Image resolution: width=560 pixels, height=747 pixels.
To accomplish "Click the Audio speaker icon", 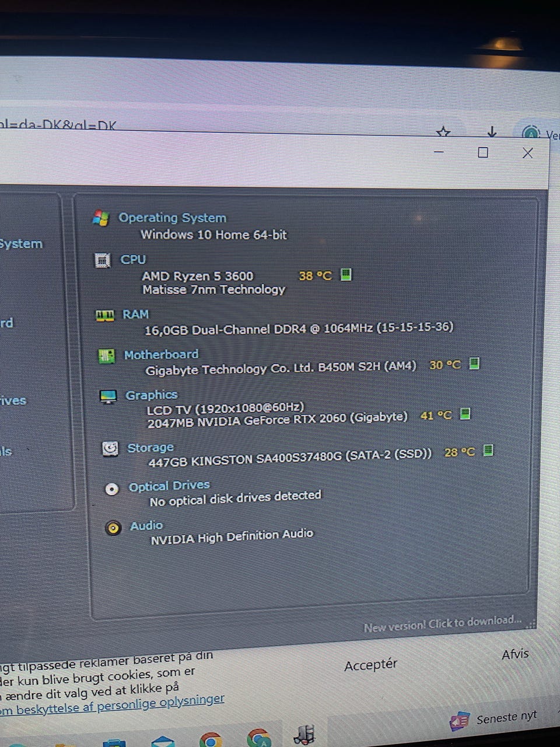I will tap(113, 528).
